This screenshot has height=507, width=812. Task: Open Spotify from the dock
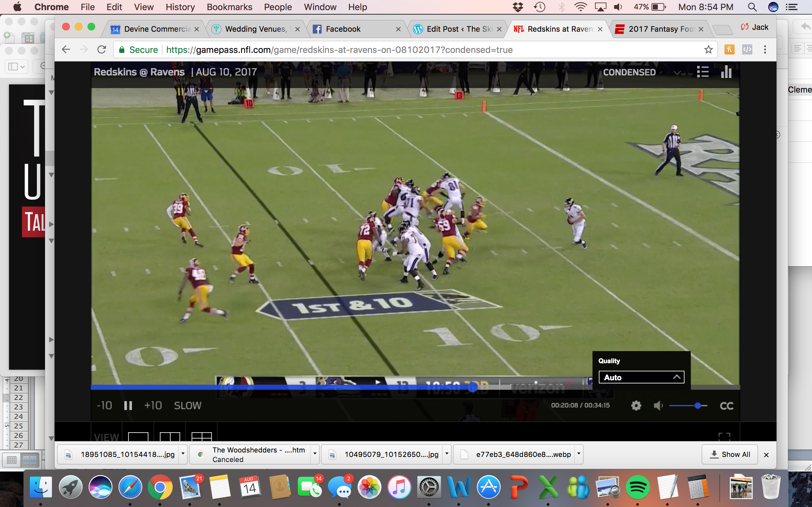pos(638,487)
